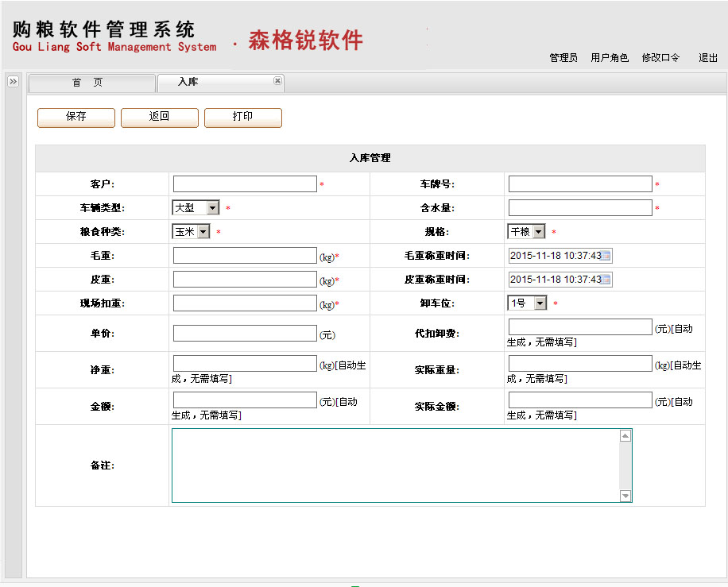Viewport: 728px width, 587px height.
Task: Select the 入库 tab
Action: pos(188,83)
